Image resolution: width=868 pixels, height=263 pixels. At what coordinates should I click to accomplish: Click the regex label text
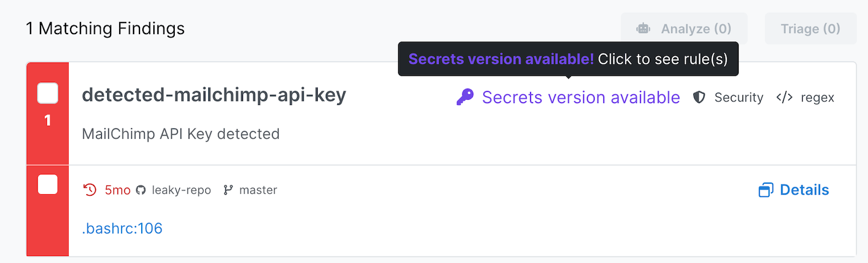817,98
